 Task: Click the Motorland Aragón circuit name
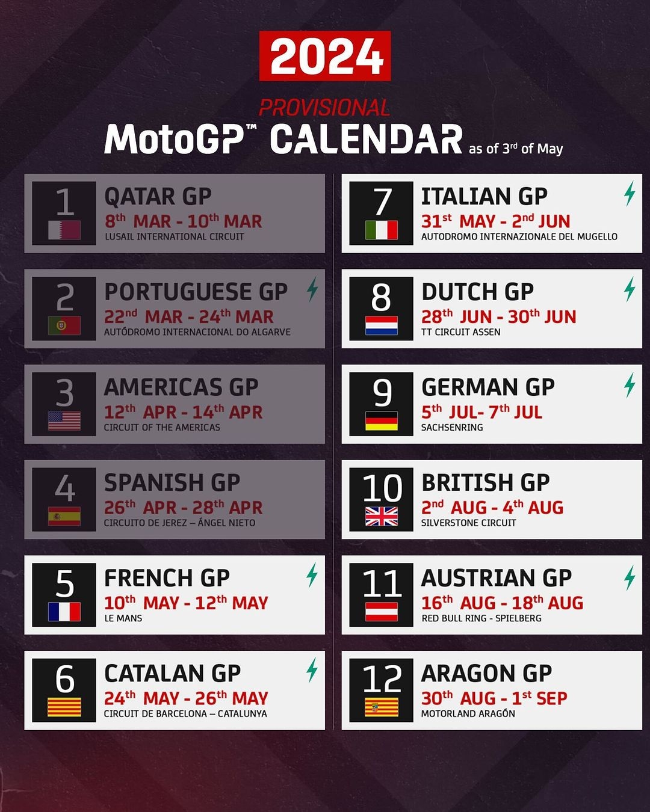pos(468,714)
